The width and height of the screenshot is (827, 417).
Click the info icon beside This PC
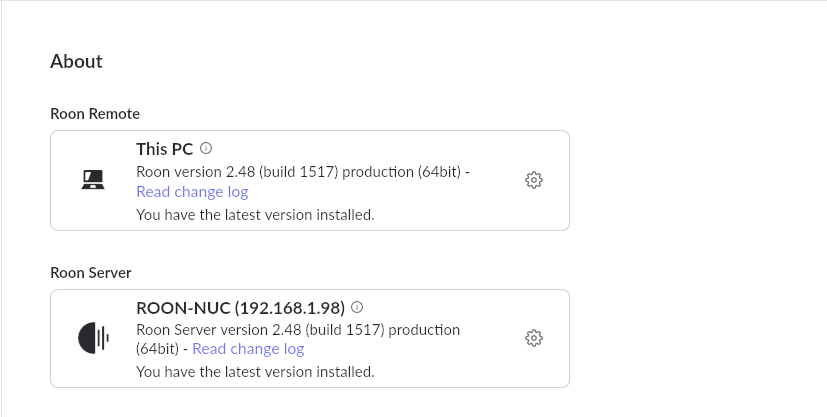click(x=206, y=148)
